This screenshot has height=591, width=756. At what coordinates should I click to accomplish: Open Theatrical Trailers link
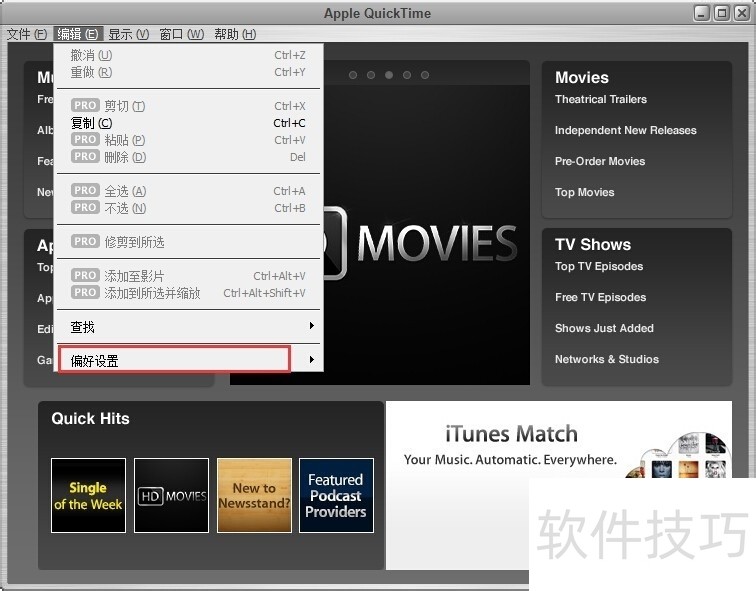point(601,99)
